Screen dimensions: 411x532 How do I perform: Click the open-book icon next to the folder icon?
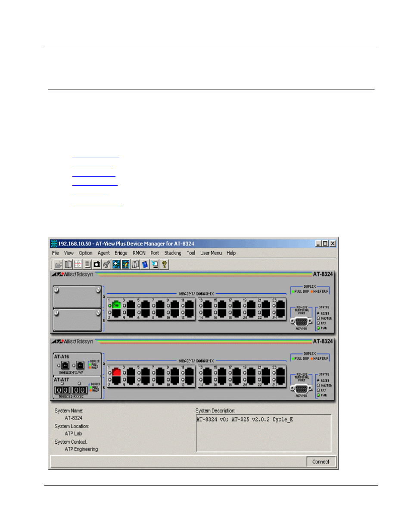(68, 264)
